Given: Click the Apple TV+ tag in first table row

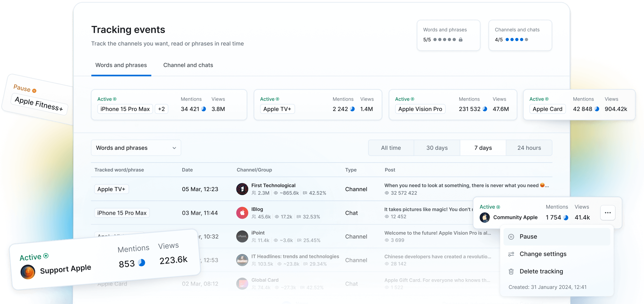Looking at the screenshot, I should click(111, 189).
